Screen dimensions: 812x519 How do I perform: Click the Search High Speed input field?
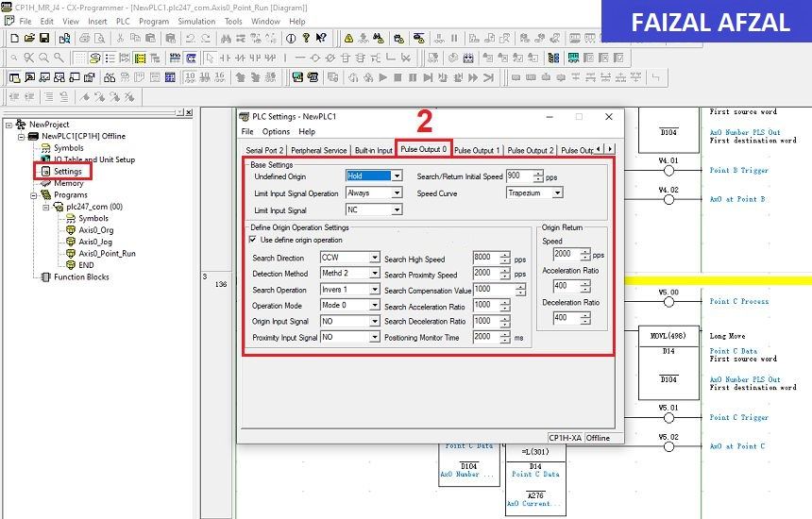coord(485,258)
